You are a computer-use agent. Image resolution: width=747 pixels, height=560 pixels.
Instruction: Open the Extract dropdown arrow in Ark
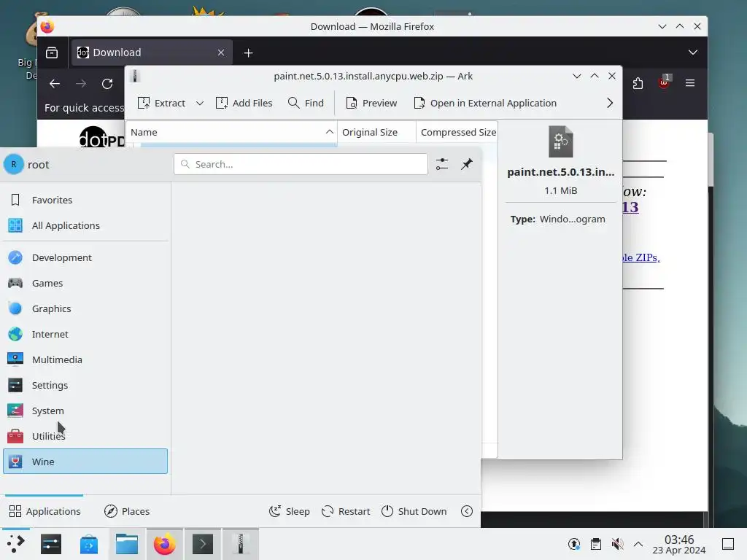coord(200,104)
